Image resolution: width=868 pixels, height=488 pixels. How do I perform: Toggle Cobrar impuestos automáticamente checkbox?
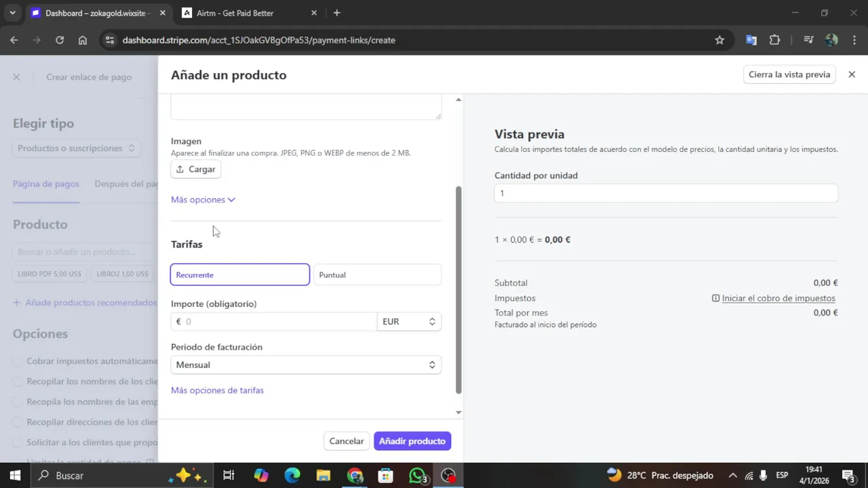[x=18, y=361]
